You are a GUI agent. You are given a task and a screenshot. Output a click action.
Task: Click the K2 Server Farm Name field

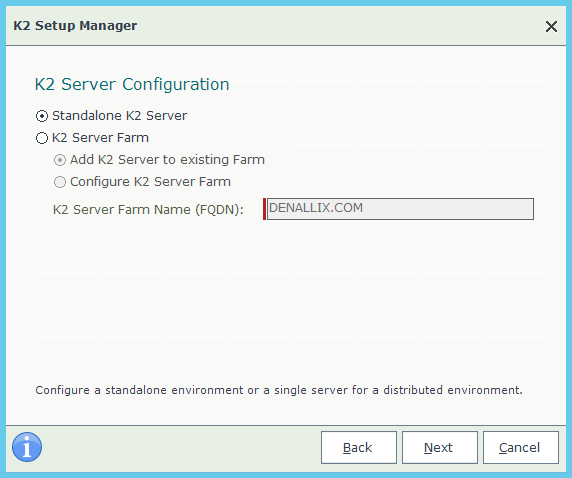pyautogui.click(x=400, y=209)
